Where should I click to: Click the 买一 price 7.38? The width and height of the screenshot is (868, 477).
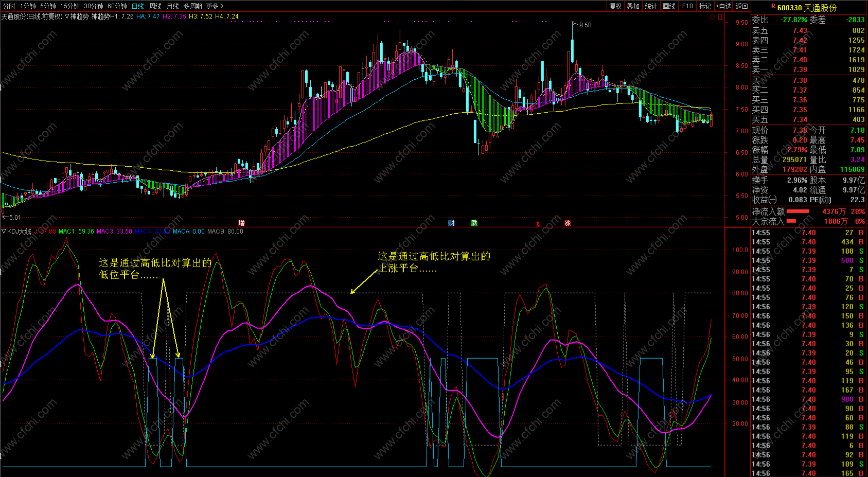pos(800,80)
